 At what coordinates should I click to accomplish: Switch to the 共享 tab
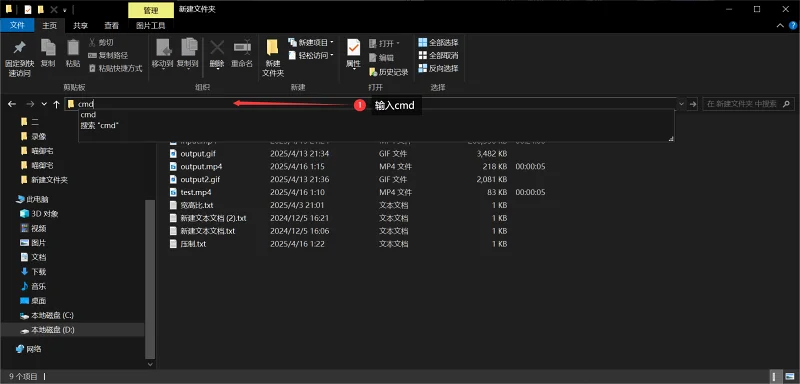pyautogui.click(x=81, y=25)
